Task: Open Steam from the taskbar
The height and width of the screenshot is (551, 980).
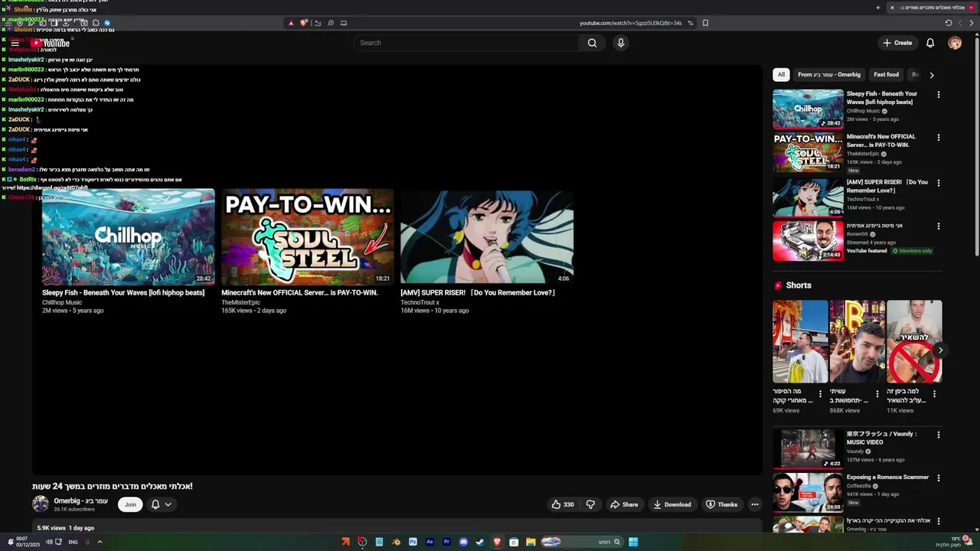Action: click(x=480, y=542)
